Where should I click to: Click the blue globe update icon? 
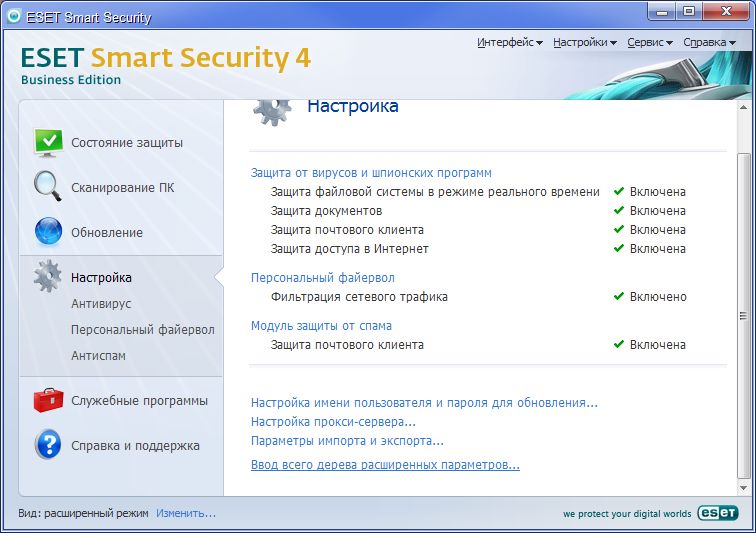[x=48, y=232]
